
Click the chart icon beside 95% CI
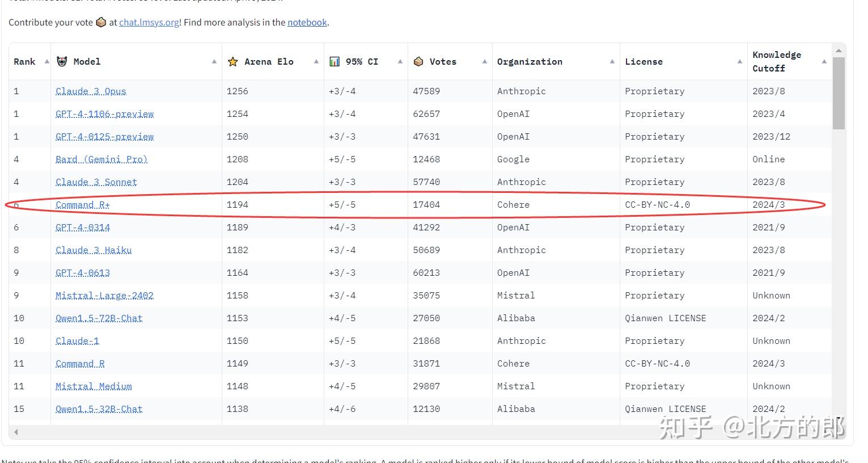click(x=335, y=61)
